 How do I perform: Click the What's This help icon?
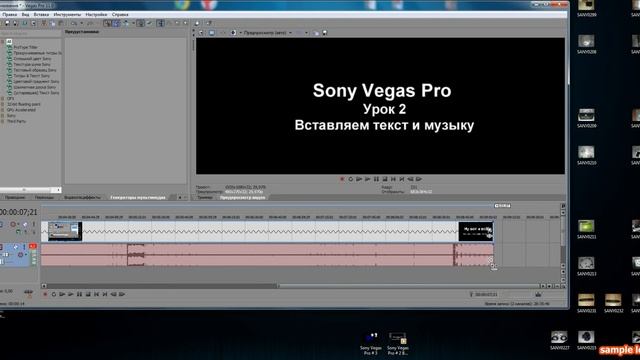click(x=209, y=23)
